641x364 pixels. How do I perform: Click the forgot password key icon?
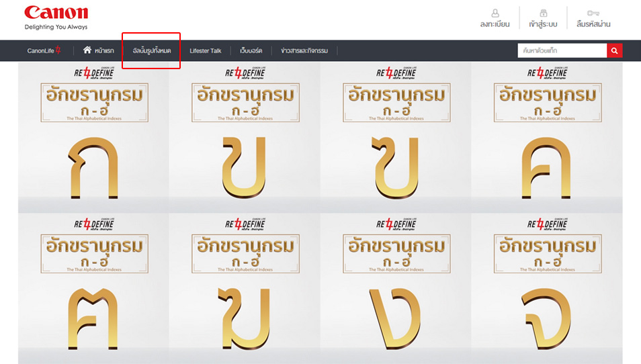pos(593,13)
